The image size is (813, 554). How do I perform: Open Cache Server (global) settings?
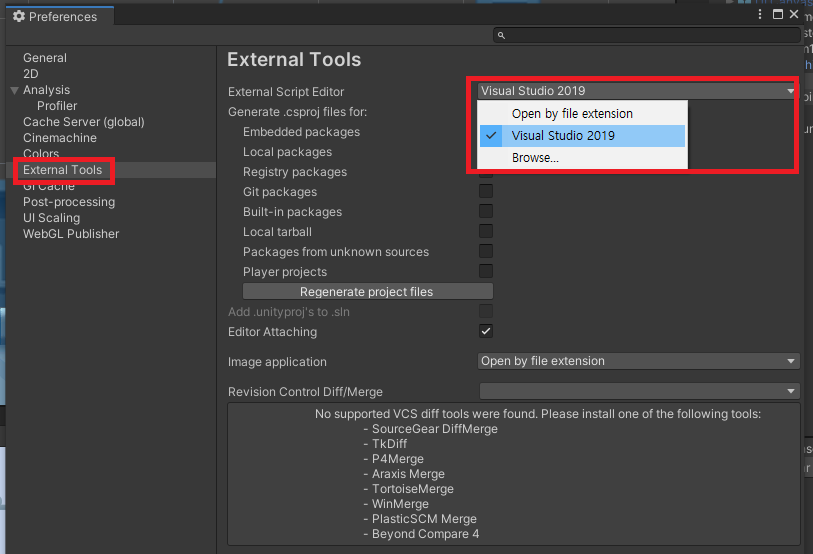click(x=83, y=122)
